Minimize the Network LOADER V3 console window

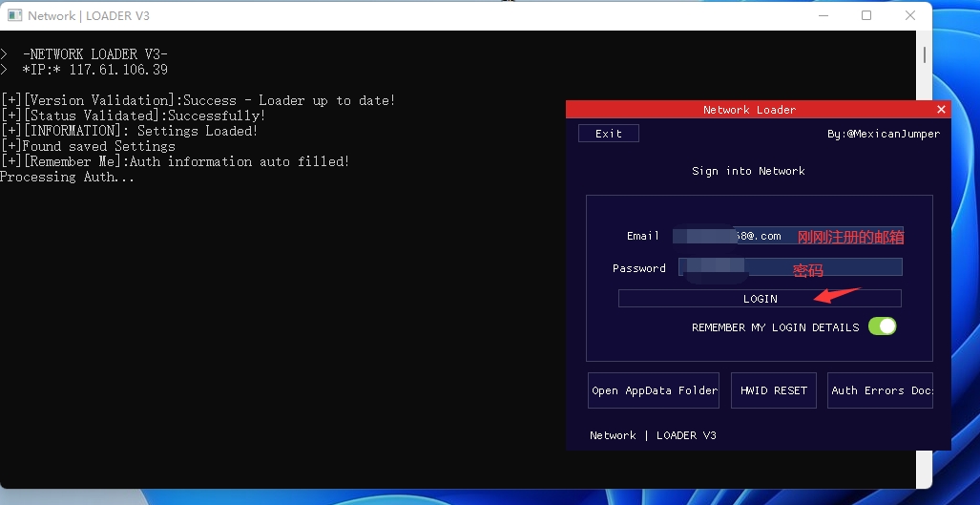coord(822,15)
